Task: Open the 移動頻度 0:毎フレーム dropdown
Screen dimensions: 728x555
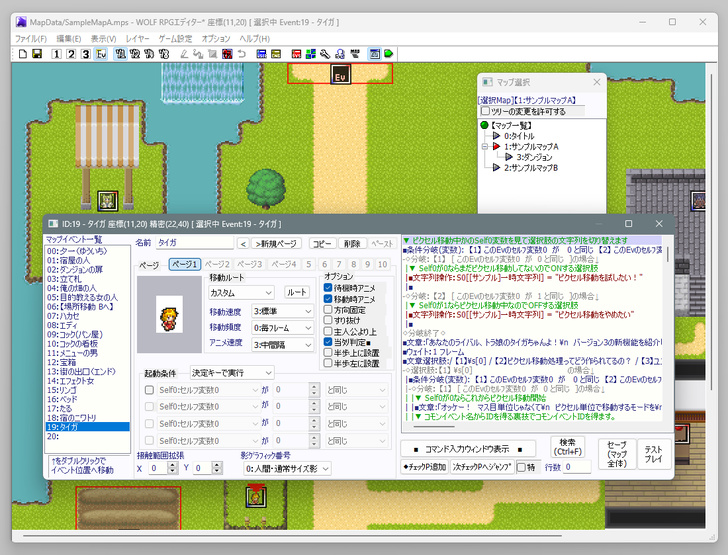Action: click(x=282, y=328)
